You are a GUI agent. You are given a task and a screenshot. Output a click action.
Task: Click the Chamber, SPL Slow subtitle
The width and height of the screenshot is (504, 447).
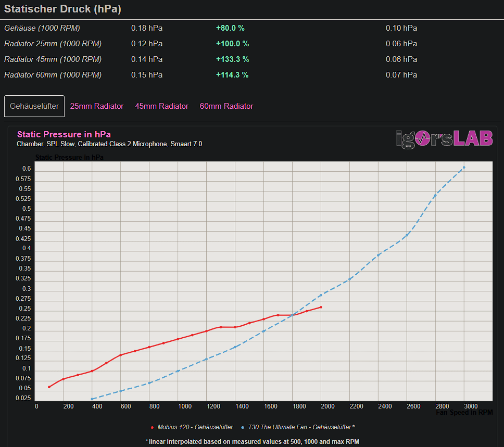[x=109, y=144]
